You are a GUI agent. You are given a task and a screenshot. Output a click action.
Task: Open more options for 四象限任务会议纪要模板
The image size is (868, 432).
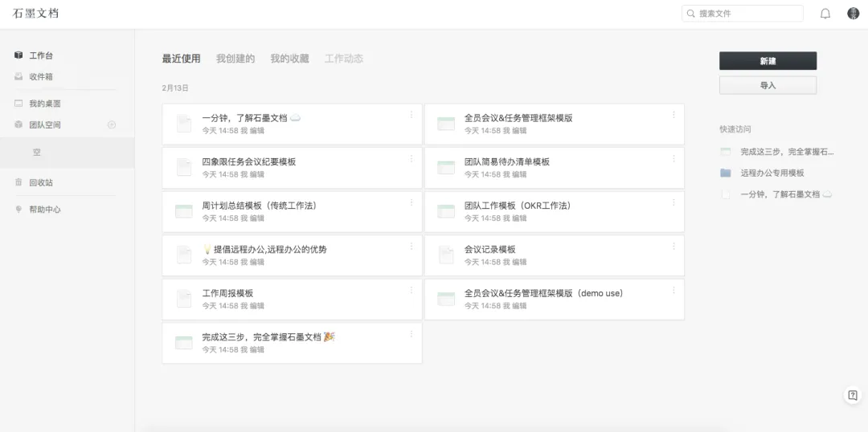pos(411,158)
